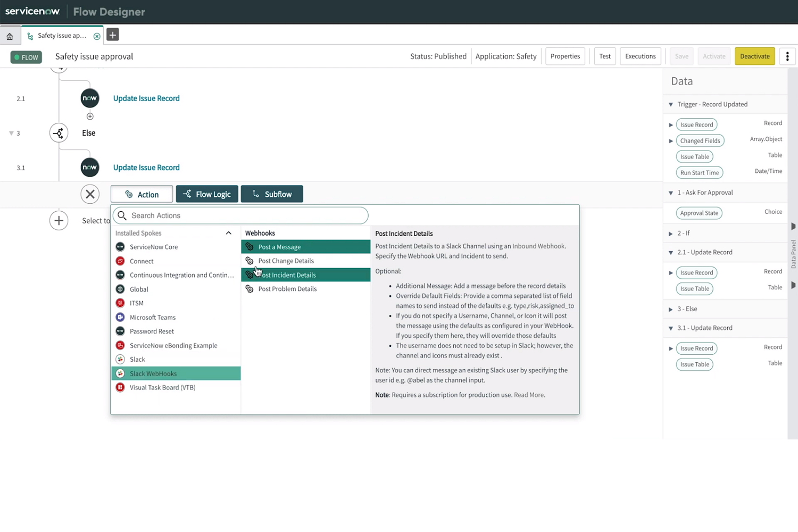
Task: Cancel adding step with X circle icon
Action: [x=90, y=194]
